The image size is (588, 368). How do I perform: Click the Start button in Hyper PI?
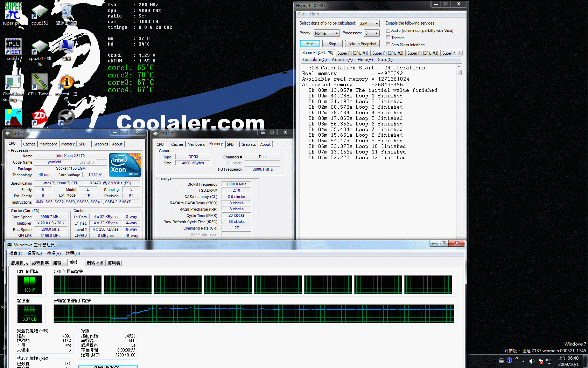310,44
